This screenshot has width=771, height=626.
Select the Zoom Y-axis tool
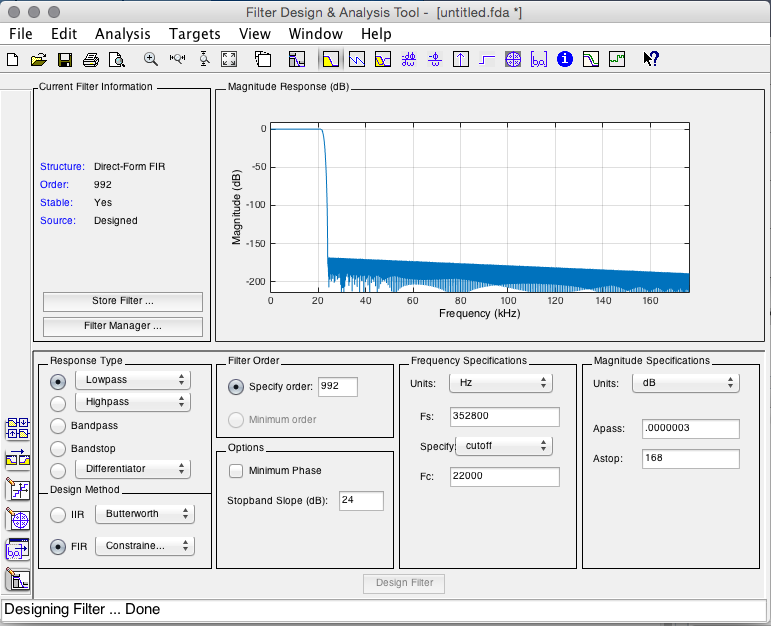pyautogui.click(x=204, y=60)
